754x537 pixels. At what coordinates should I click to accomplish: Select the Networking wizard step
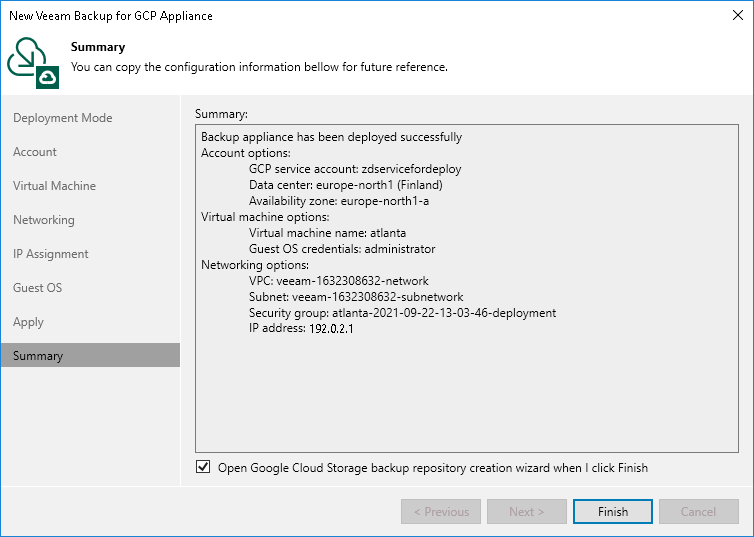coord(44,220)
